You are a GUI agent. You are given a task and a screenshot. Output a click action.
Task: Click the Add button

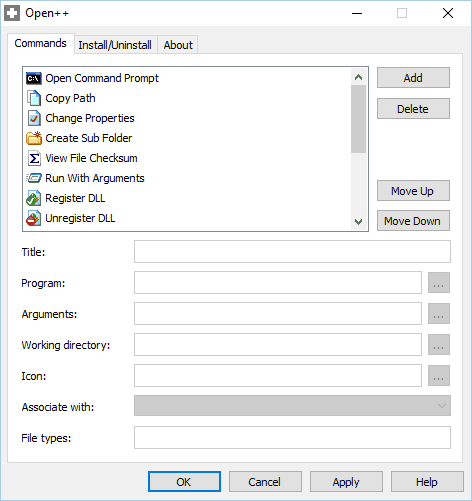tap(413, 78)
